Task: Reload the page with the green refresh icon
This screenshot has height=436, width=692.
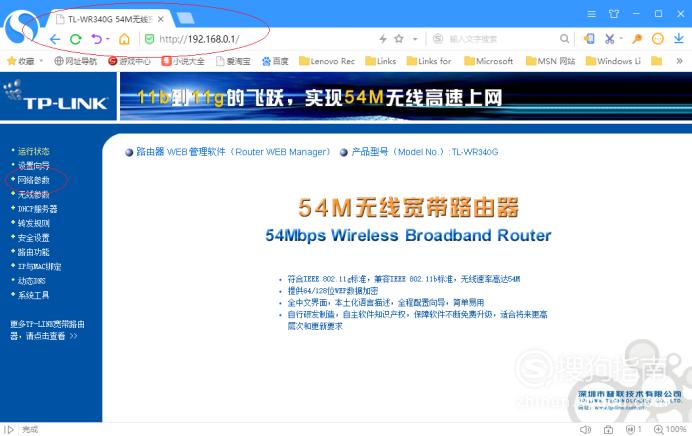Action: [x=76, y=39]
